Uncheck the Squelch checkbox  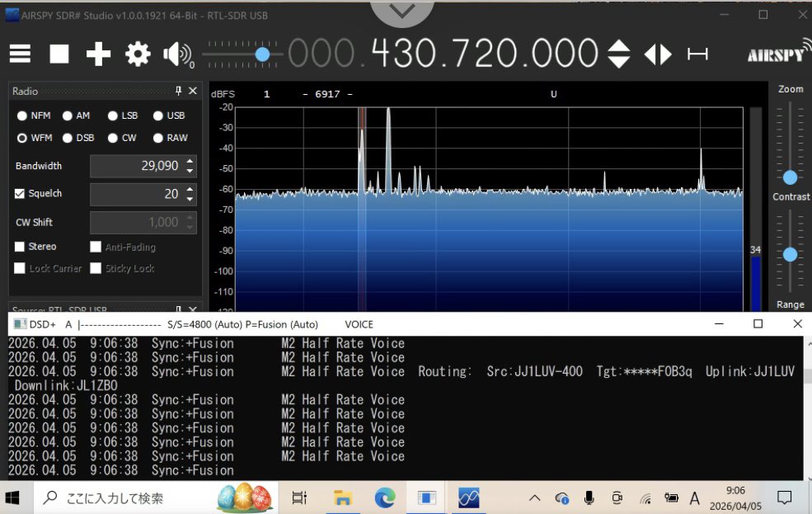[20, 193]
